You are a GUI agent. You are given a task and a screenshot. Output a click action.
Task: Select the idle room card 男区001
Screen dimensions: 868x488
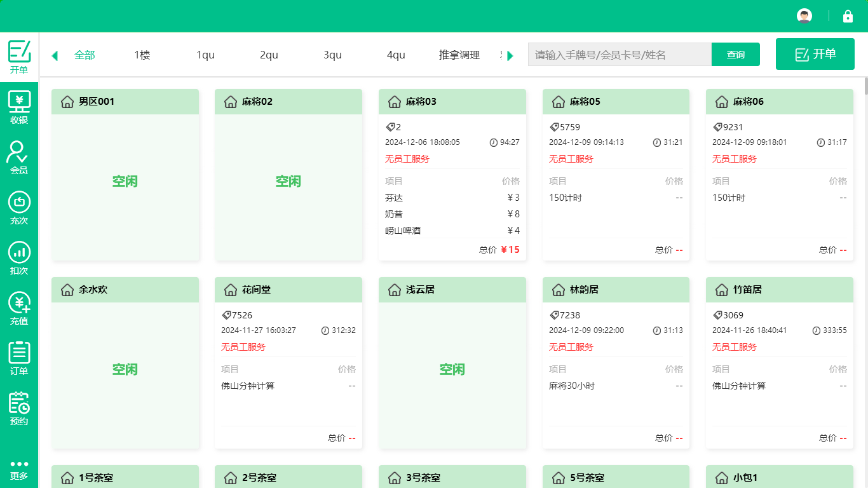(x=125, y=181)
